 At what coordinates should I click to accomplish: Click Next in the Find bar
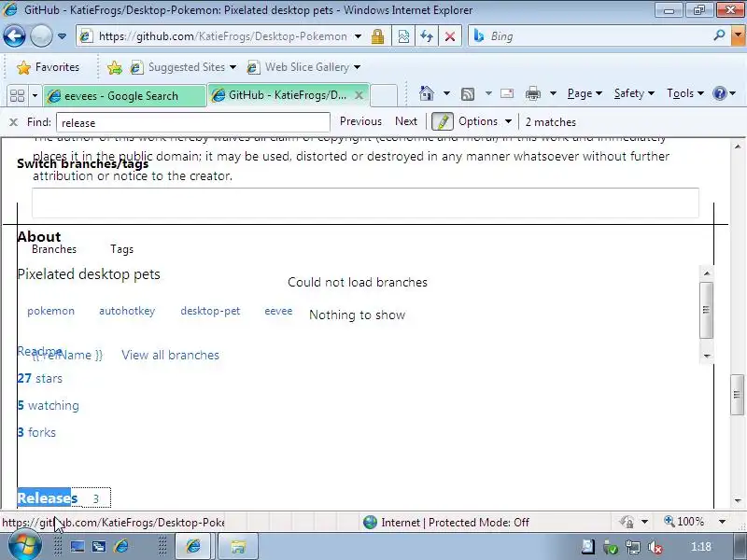point(406,121)
